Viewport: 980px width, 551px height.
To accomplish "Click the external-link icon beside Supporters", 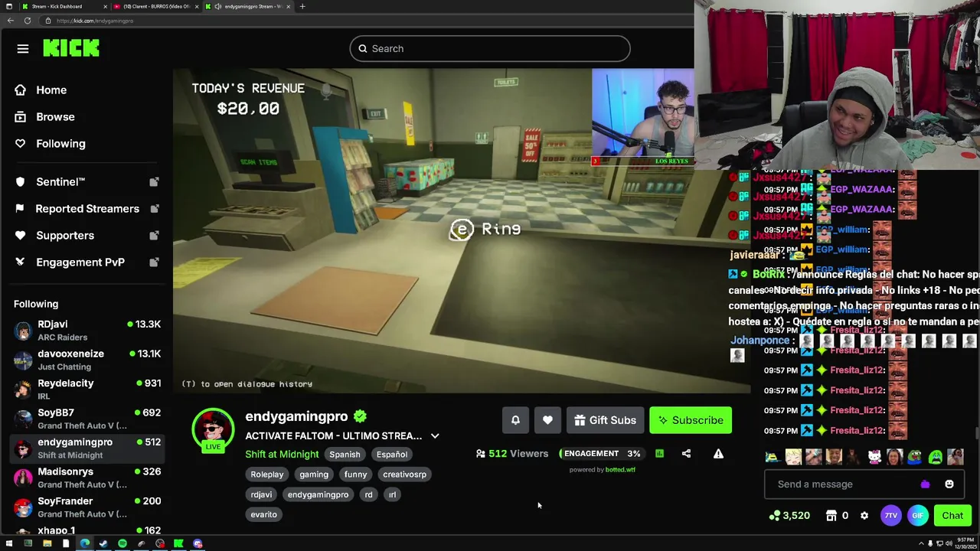I will pos(154,235).
